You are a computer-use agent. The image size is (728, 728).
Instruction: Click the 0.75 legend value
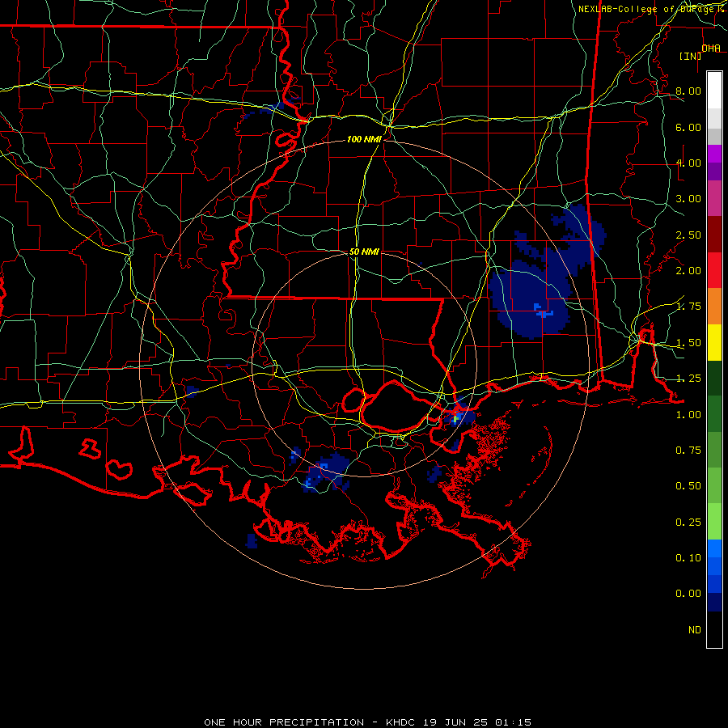coord(688,451)
